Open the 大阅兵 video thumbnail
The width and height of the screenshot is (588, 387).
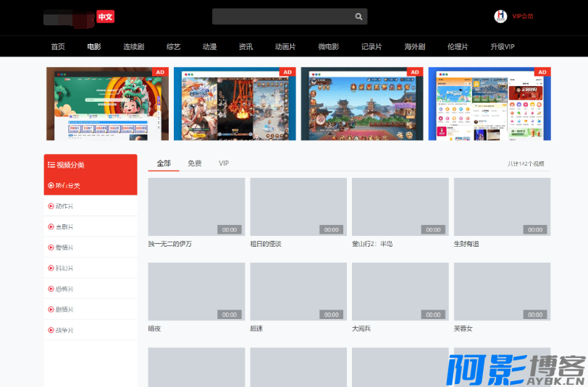coord(400,292)
